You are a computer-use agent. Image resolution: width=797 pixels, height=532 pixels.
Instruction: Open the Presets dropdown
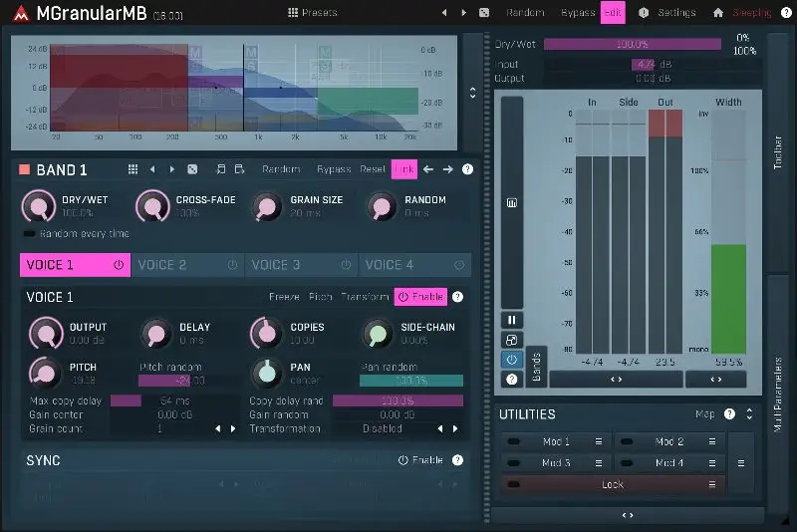coord(312,13)
